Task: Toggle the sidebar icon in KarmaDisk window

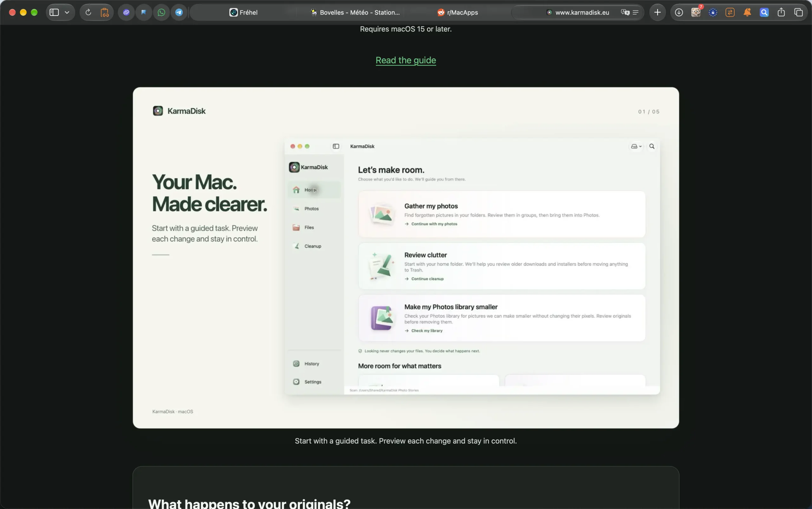Action: (336, 146)
